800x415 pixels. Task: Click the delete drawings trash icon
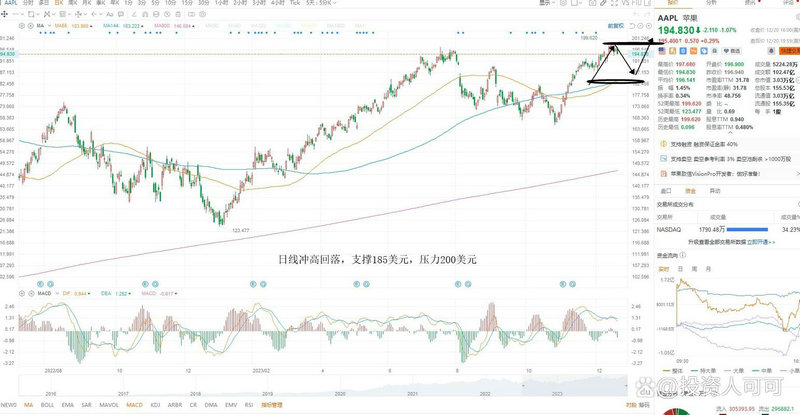pyautogui.click(x=178, y=14)
